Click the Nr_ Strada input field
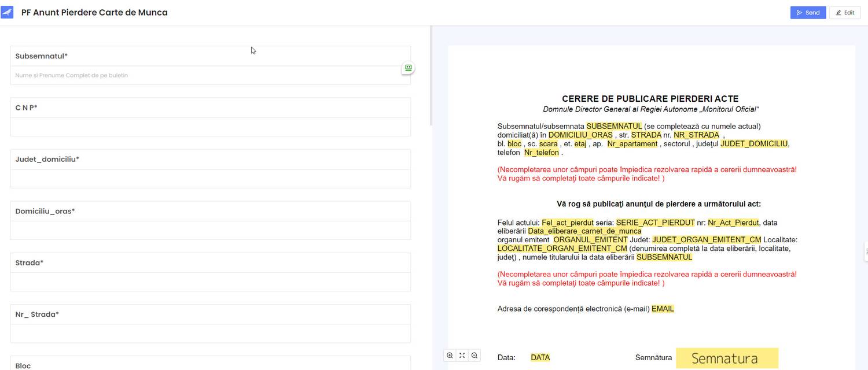Screen dimensions: 868x370 click(x=210, y=334)
